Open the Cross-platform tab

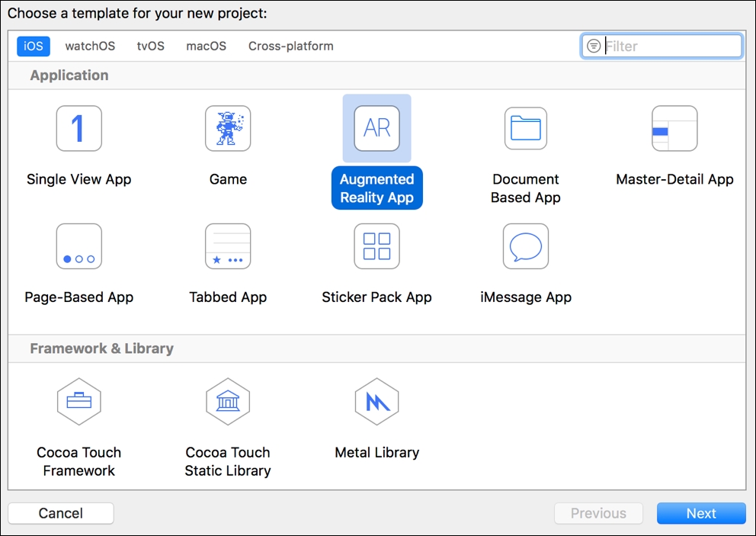click(290, 46)
